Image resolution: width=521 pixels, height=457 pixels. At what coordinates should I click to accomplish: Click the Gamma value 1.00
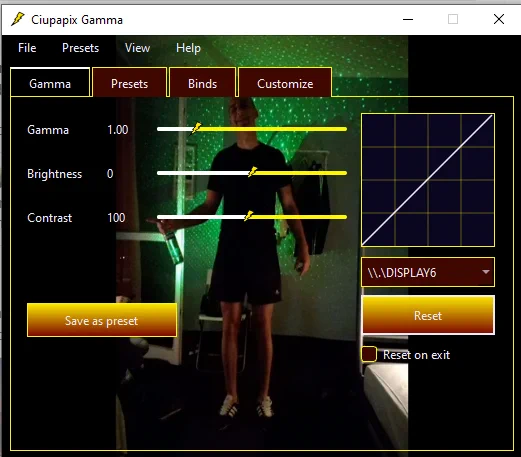pyautogui.click(x=117, y=130)
